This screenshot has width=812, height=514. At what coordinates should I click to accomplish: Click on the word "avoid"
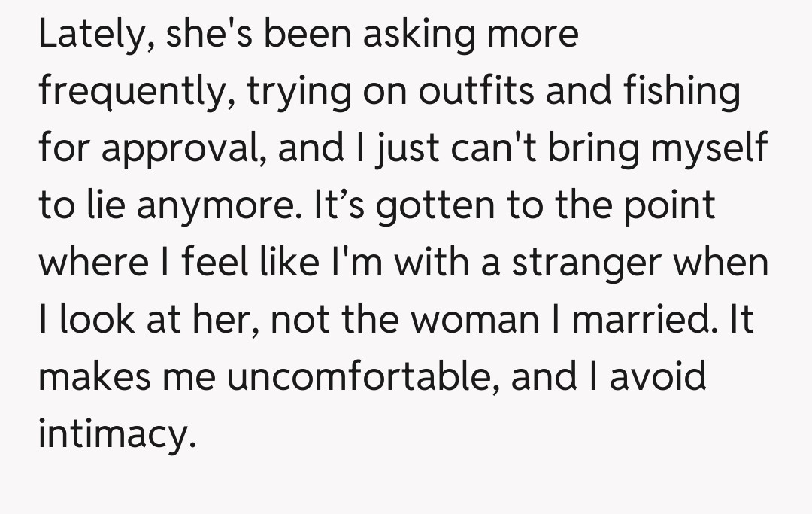(658, 378)
